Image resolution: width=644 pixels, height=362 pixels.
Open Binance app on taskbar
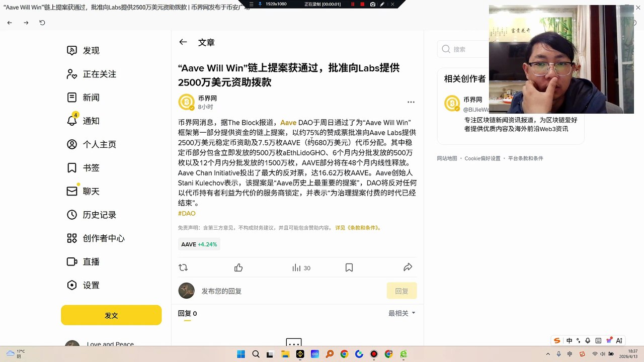click(x=300, y=354)
